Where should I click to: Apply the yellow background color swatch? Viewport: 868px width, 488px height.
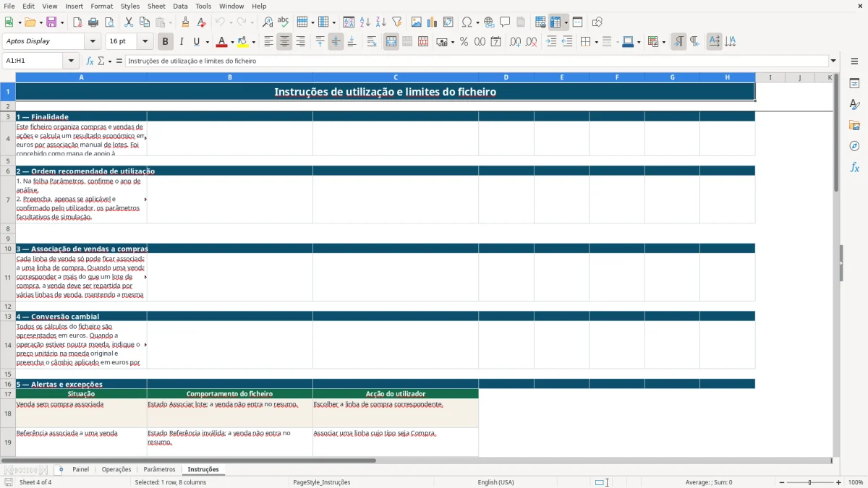pos(242,42)
